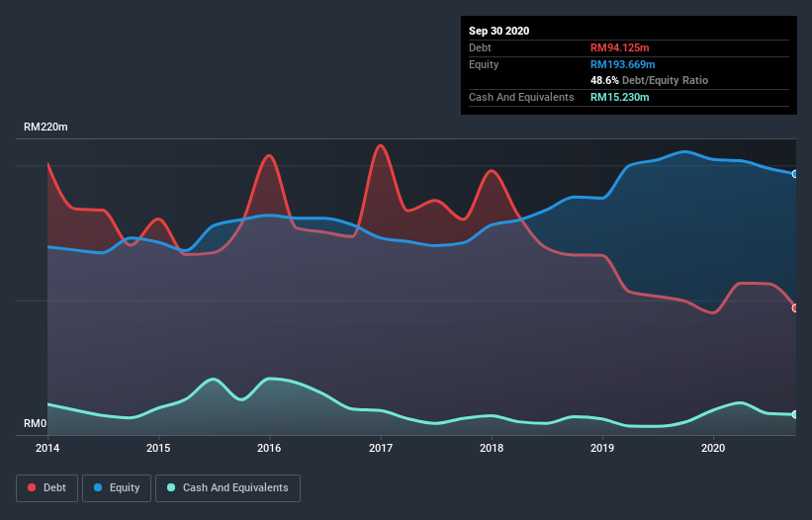The image size is (812, 520).
Task: Click Cash And Equivalents label in tooltip
Action: (521, 97)
